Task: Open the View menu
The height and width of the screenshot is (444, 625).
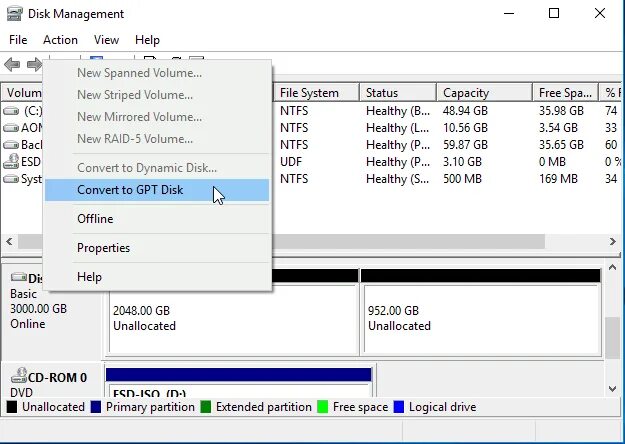Action: 106,40
